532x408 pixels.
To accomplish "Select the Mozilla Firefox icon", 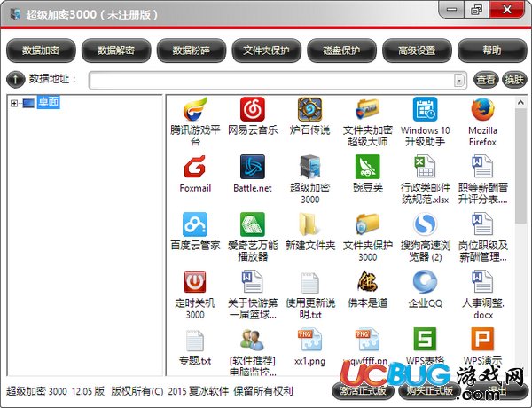I will pos(483,109).
